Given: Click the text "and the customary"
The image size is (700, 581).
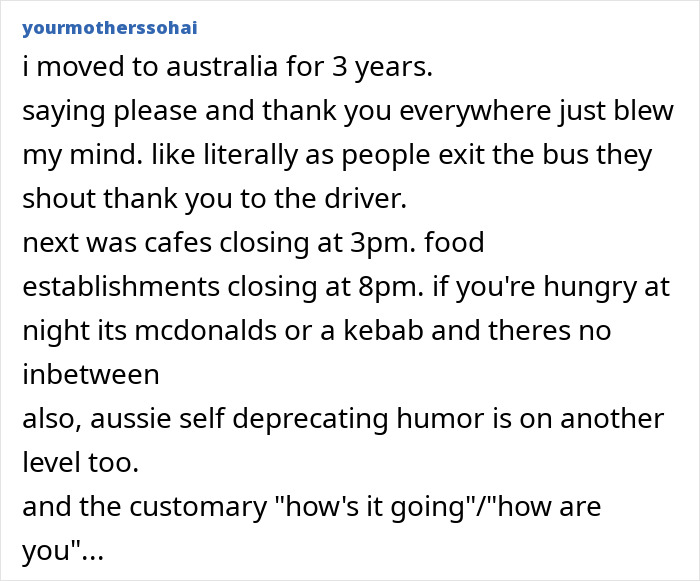Looking at the screenshot, I should (x=154, y=506).
